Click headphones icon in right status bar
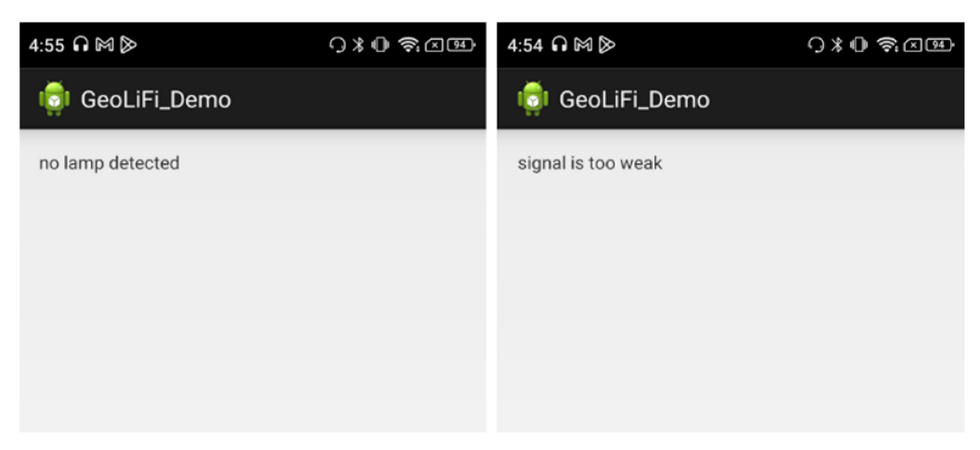Image resolution: width=980 pixels, height=450 pixels. [559, 44]
